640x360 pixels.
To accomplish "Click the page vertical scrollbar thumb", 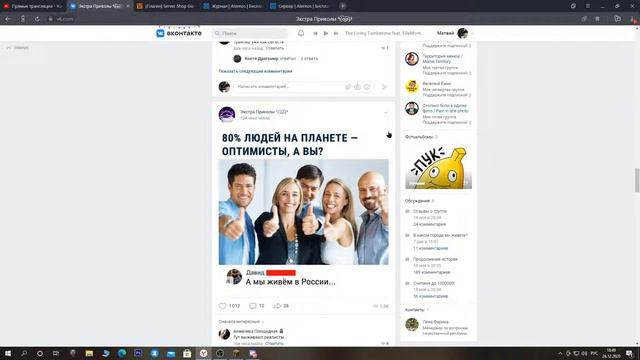I will click(637, 180).
